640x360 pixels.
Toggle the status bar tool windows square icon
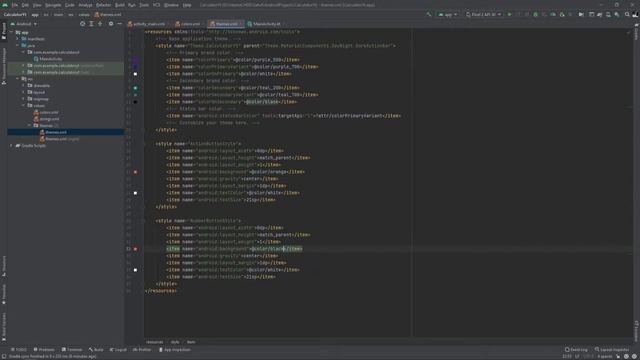[x=4, y=356]
